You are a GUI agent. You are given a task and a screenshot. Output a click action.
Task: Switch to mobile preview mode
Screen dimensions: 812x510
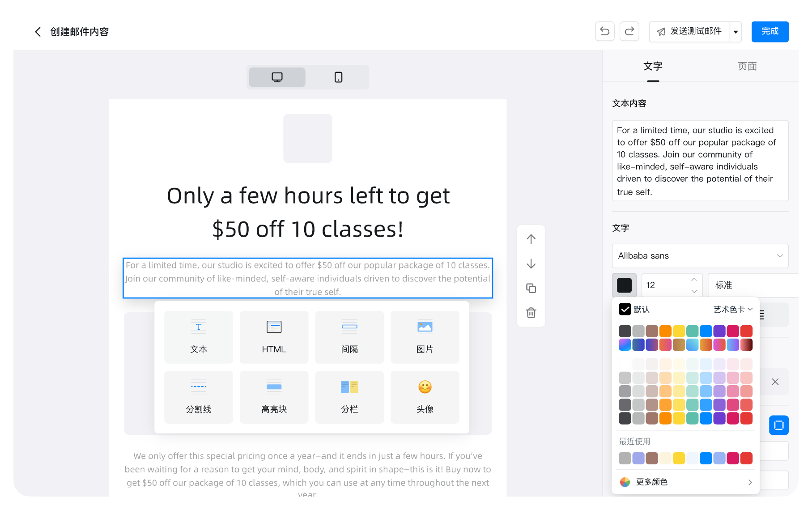[x=338, y=77]
